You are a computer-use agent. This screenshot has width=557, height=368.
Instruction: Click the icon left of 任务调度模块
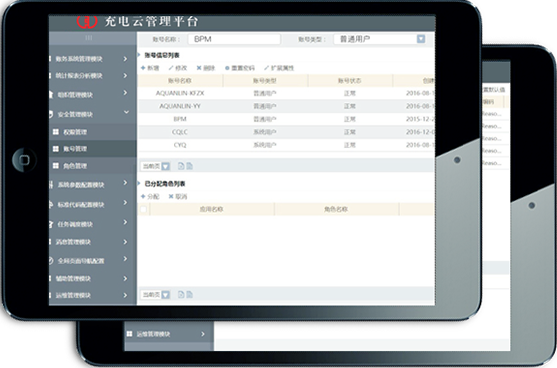click(51, 224)
